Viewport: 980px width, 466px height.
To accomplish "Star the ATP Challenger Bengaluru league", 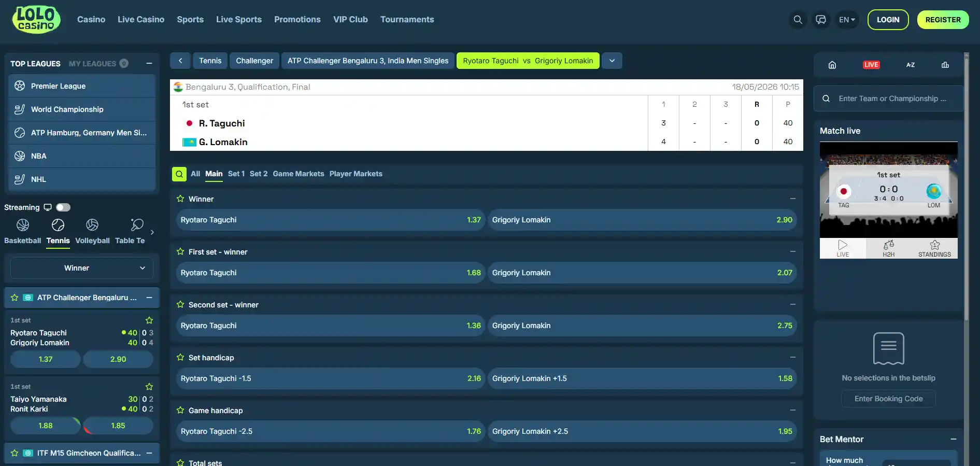I will click(x=15, y=298).
